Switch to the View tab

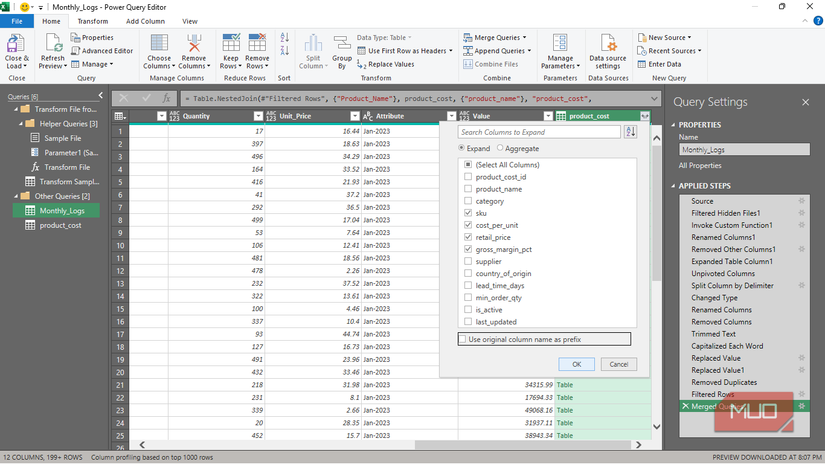[189, 21]
